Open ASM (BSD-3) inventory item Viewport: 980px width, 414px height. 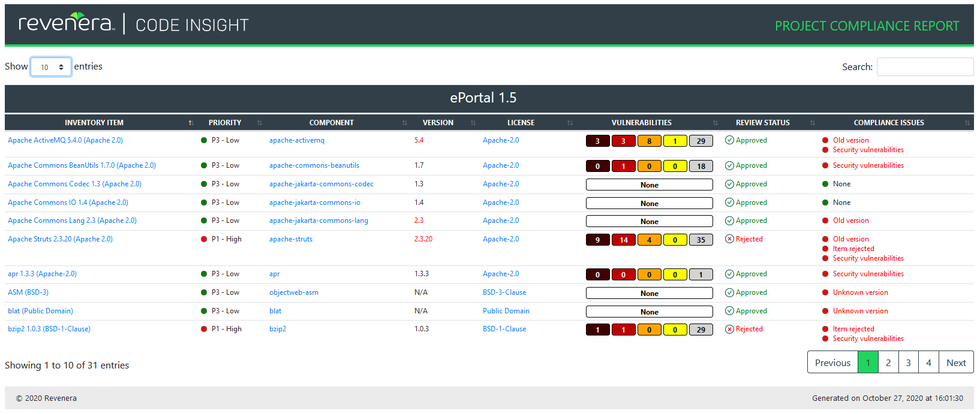[x=28, y=292]
